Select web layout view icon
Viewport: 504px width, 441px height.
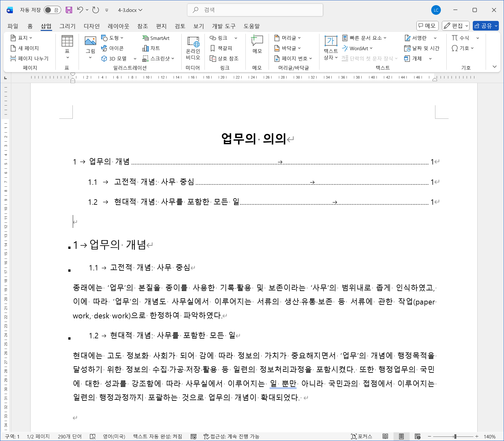[x=418, y=436]
